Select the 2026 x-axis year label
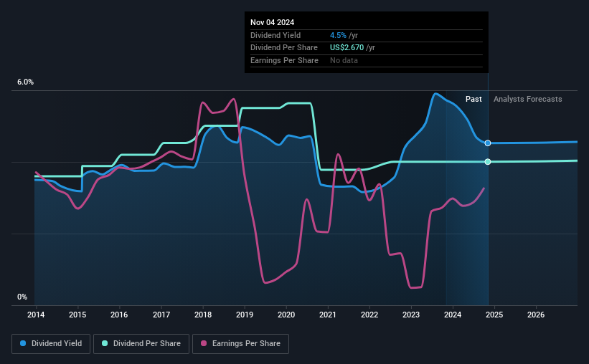The width and height of the screenshot is (589, 364). point(536,315)
